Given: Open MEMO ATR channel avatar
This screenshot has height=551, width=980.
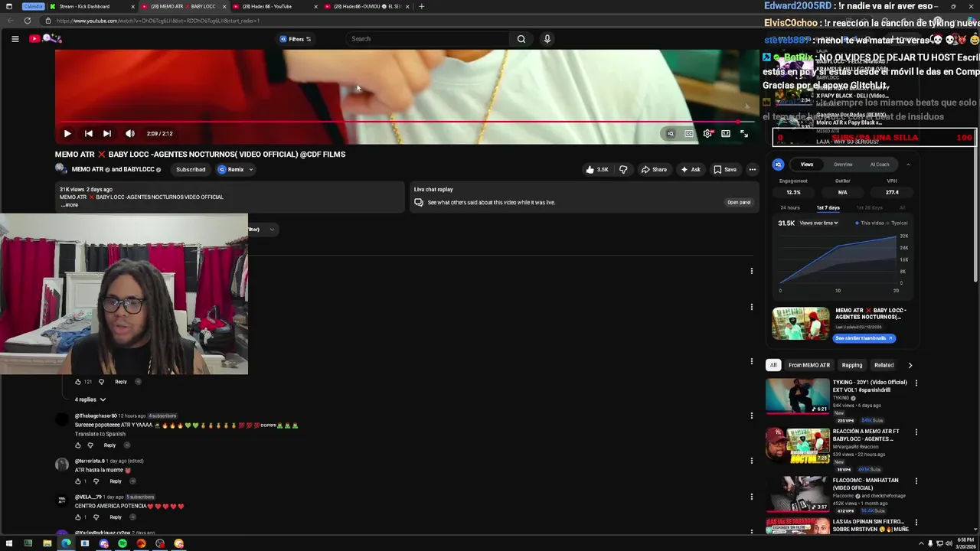Looking at the screenshot, I should point(61,169).
